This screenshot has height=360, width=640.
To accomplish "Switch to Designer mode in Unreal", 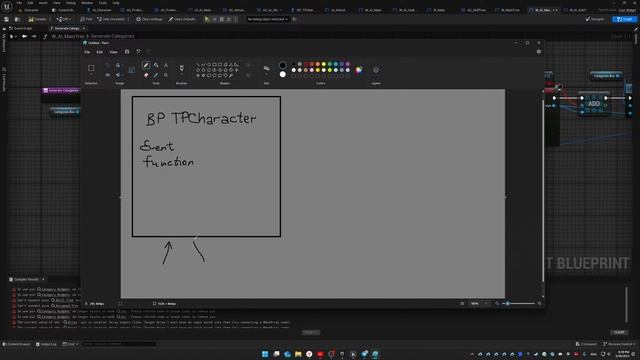I will [x=595, y=19].
